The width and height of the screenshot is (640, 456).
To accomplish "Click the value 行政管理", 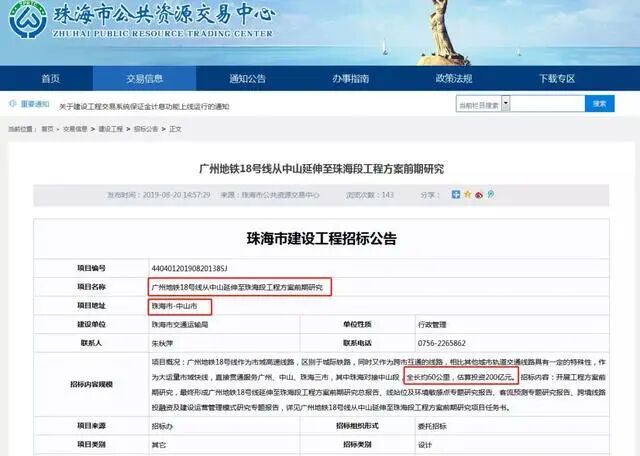I will tap(432, 325).
